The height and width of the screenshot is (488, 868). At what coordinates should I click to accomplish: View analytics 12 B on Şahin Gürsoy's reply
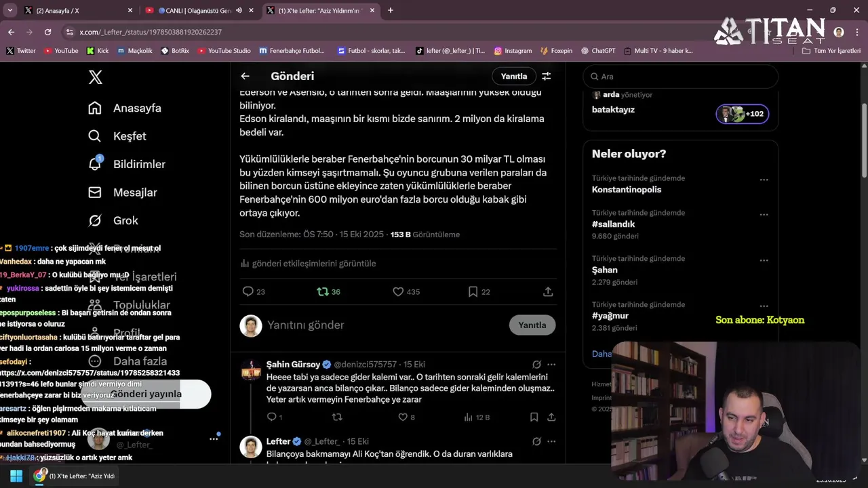point(477,418)
